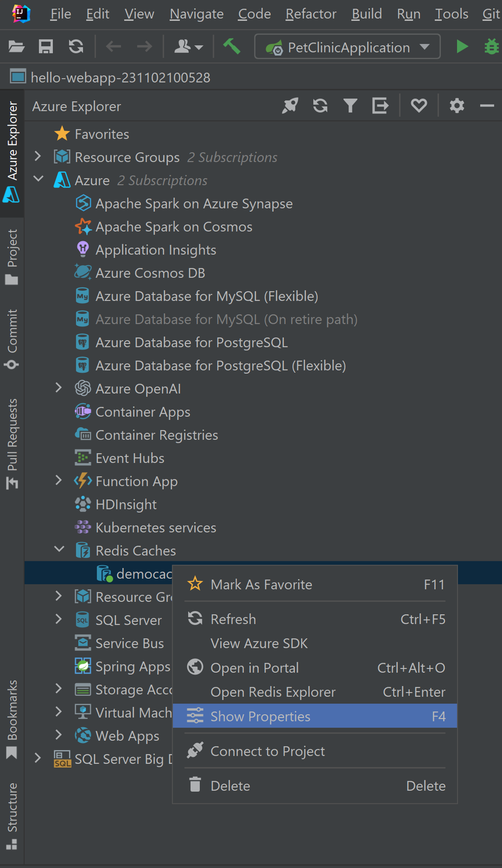Choose Open Redis Explorer menu entry
The height and width of the screenshot is (868, 502).
(315, 692)
